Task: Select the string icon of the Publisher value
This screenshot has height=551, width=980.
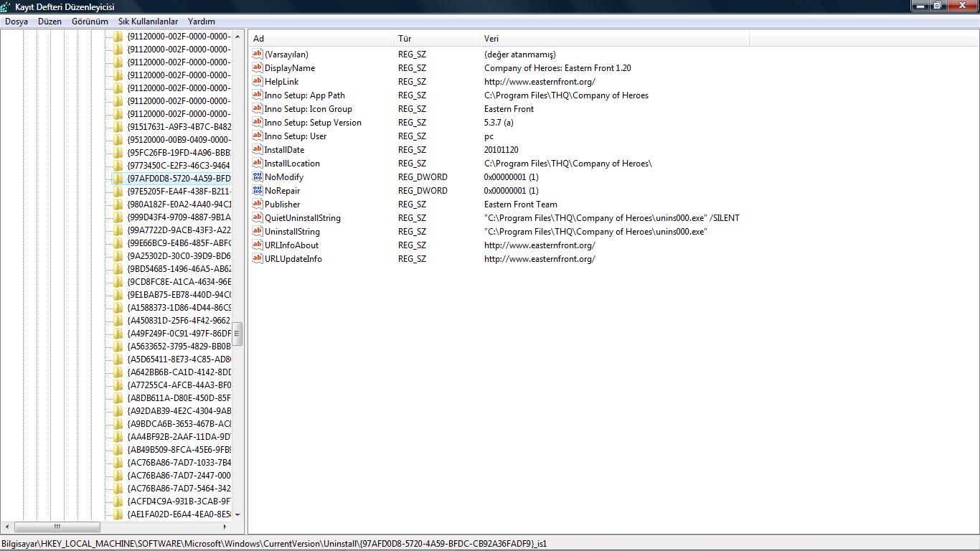Action: click(x=258, y=204)
